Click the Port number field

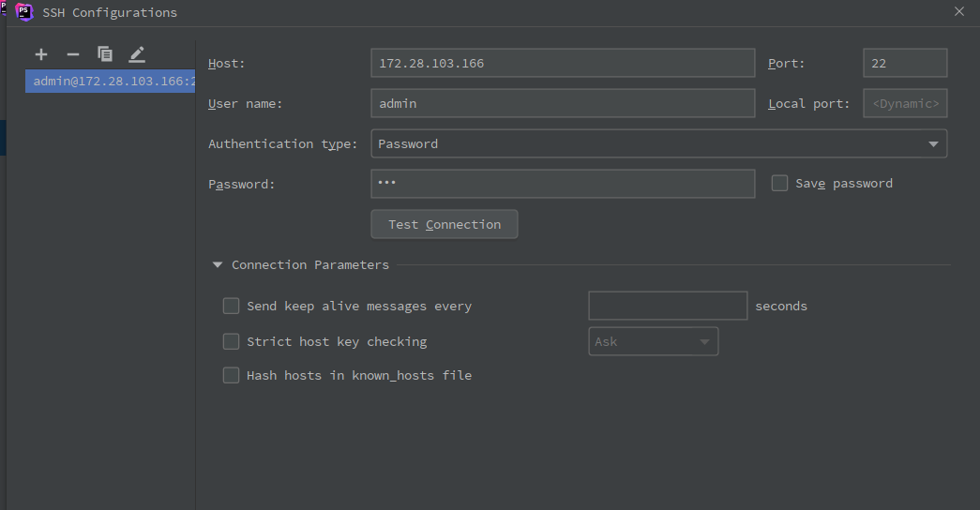coord(904,63)
